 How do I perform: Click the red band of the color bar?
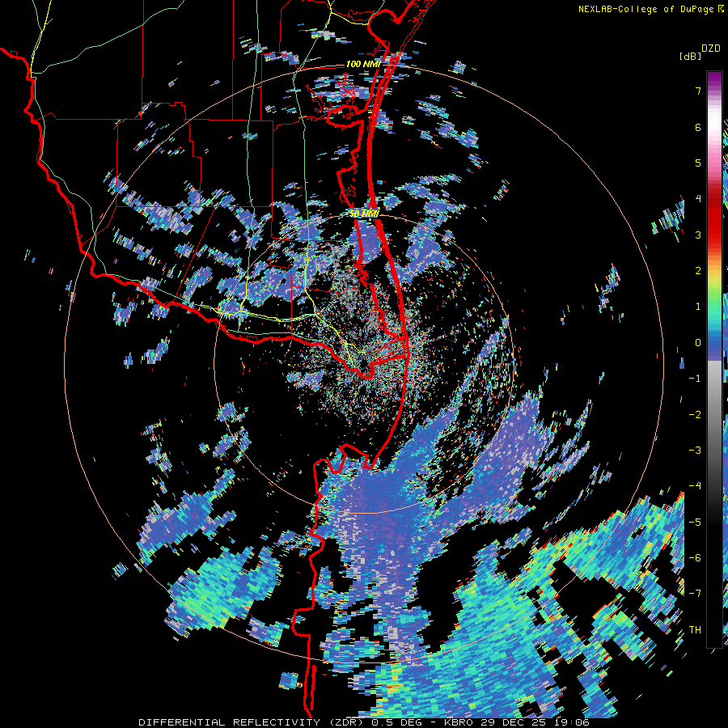click(714, 218)
